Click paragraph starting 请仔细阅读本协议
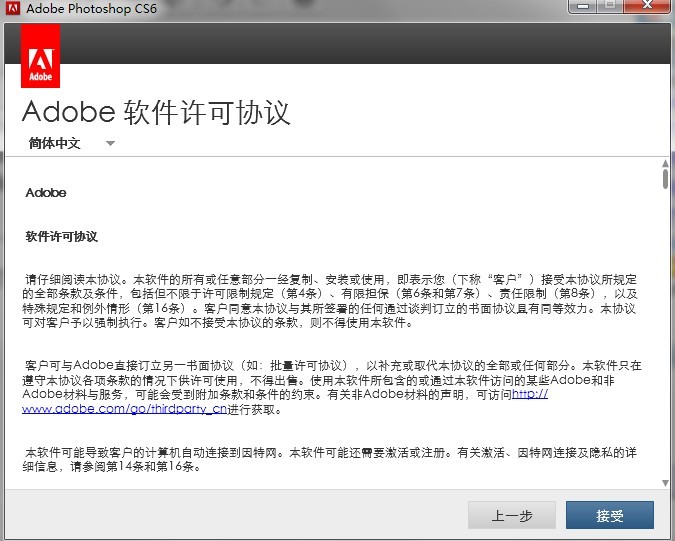 pyautogui.click(x=330, y=301)
